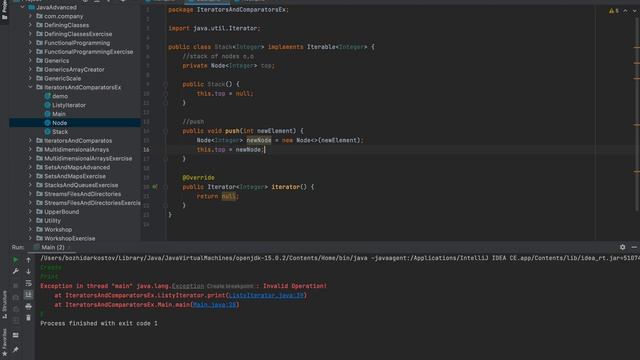Follow the ListyIterator.java stack trace link
Image resolution: width=640 pixels, height=360 pixels.
(266, 295)
